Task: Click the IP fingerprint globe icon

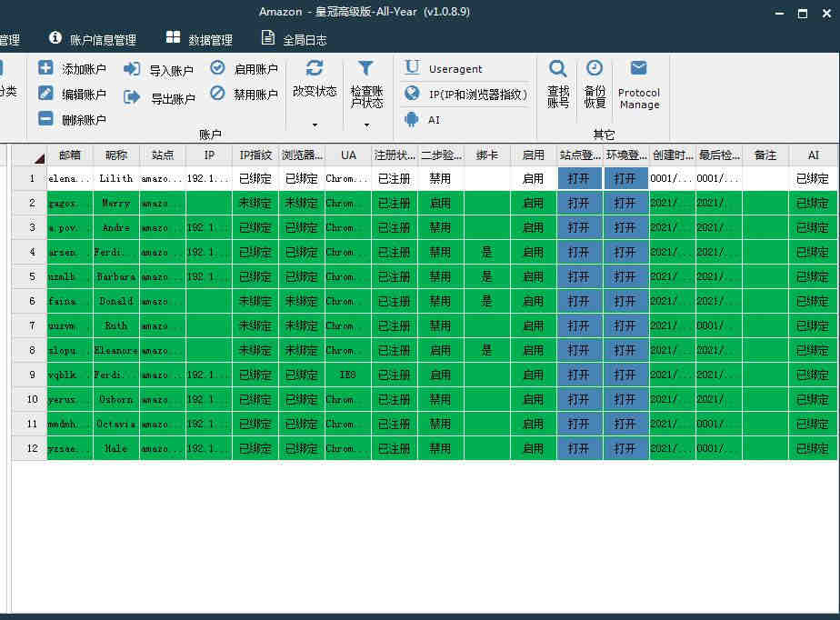Action: pyautogui.click(x=412, y=94)
